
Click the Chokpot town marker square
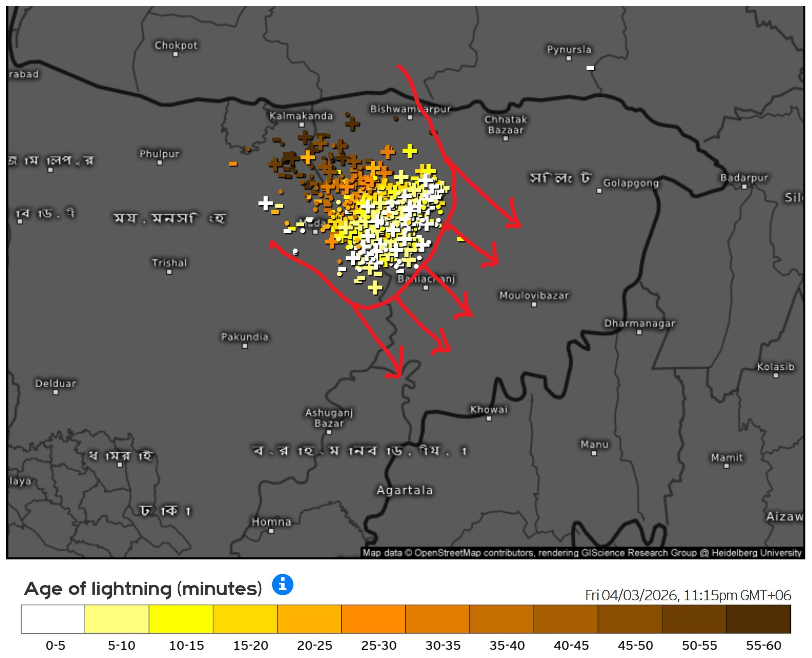pos(175,55)
